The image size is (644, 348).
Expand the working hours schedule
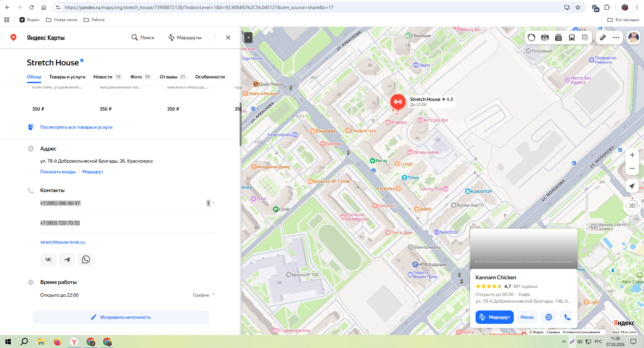click(x=203, y=295)
